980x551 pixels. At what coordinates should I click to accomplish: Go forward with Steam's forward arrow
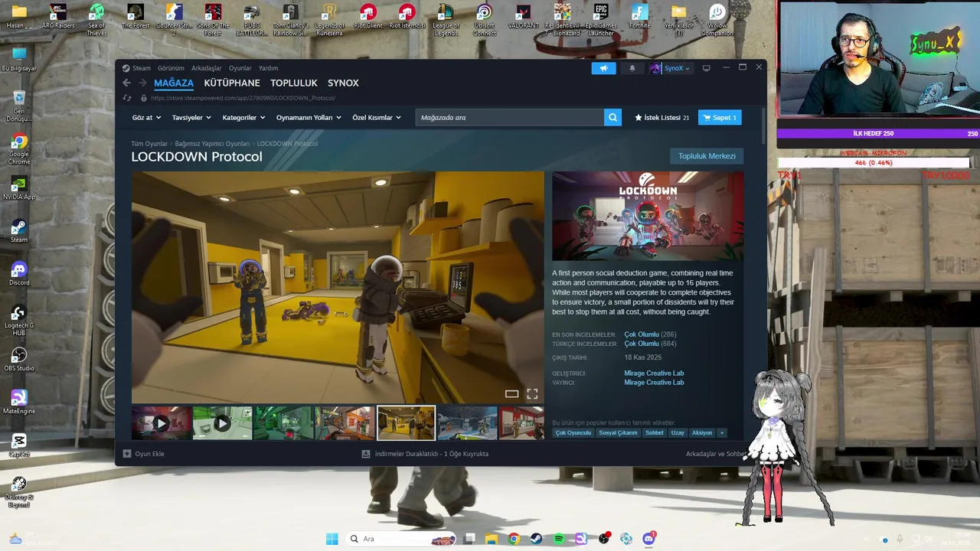(142, 83)
